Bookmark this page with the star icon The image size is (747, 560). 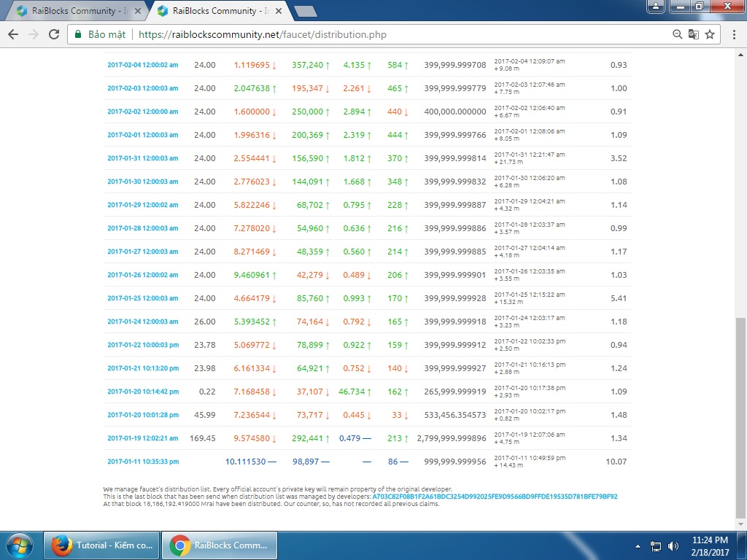pos(710,34)
